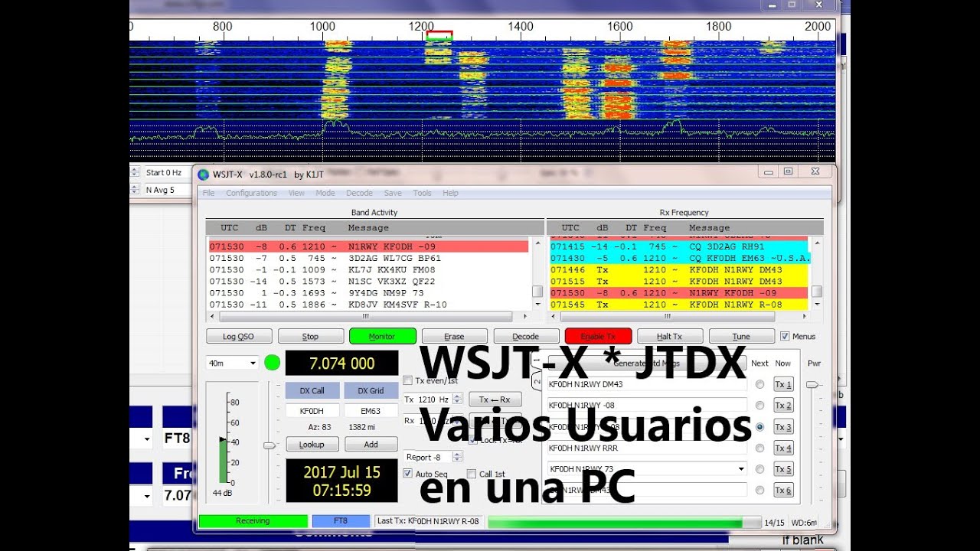
Task: Expand the Tx 5 message dropdown
Action: [x=741, y=468]
